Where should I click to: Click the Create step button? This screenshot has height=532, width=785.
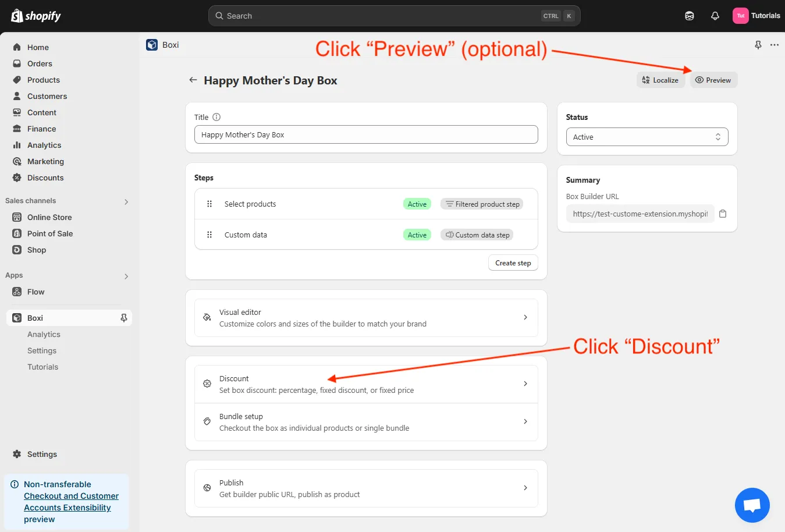(x=513, y=263)
